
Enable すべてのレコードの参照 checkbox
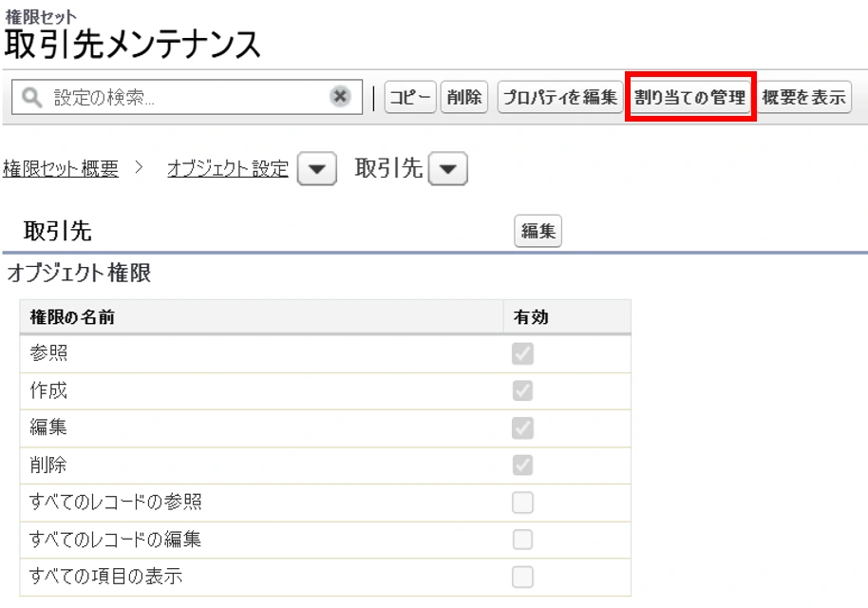point(522,503)
